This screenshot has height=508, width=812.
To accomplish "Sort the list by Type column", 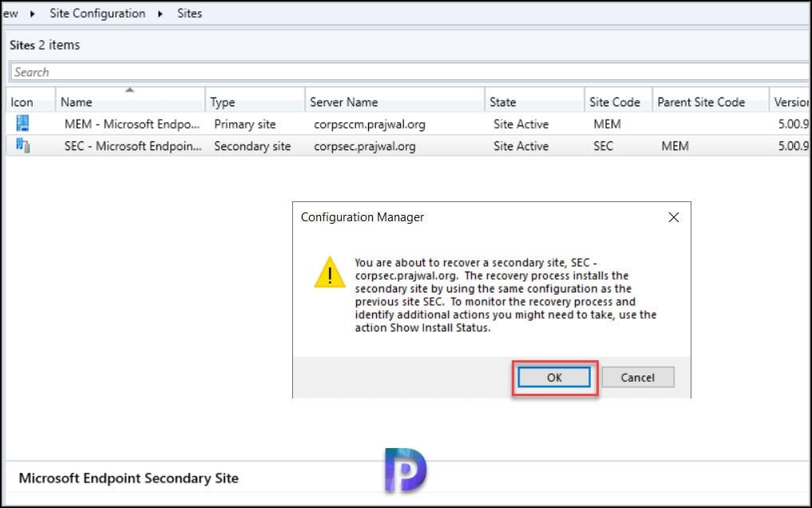I will coord(255,102).
